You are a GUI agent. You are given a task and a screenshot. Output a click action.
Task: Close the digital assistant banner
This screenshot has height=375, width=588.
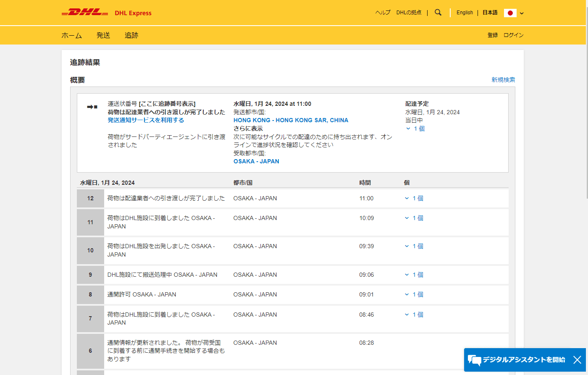click(x=577, y=360)
